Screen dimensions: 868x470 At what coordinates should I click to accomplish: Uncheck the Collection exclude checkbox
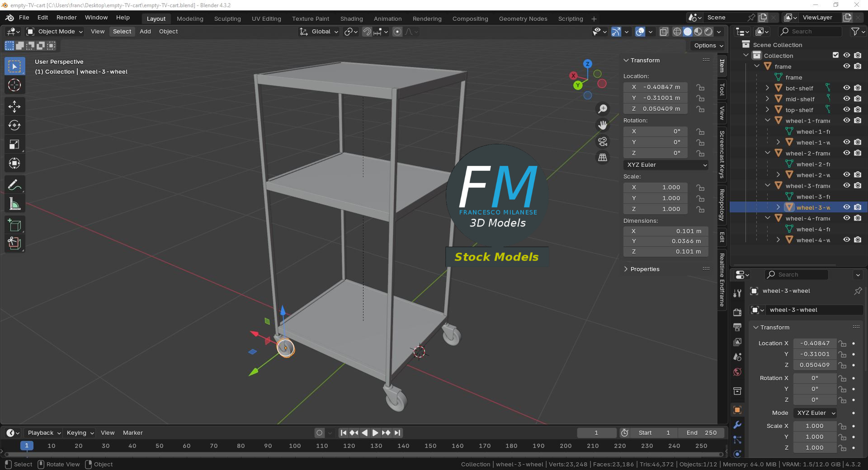[x=835, y=55]
